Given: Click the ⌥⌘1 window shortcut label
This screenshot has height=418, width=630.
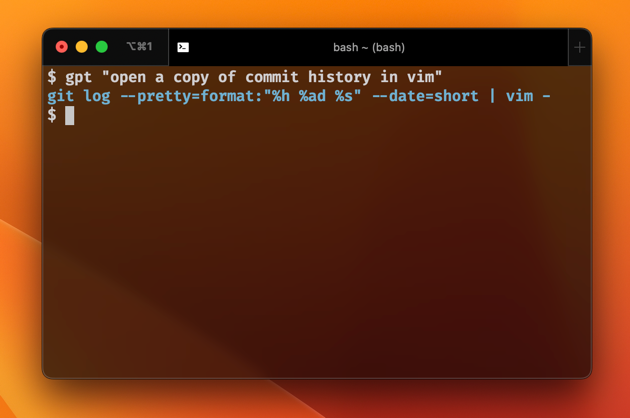Looking at the screenshot, I should click(139, 47).
